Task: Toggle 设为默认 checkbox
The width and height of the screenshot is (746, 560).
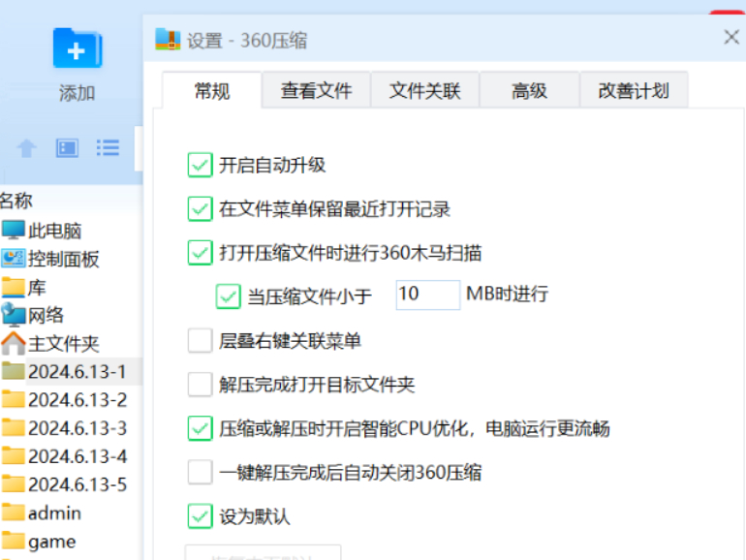Action: tap(200, 516)
